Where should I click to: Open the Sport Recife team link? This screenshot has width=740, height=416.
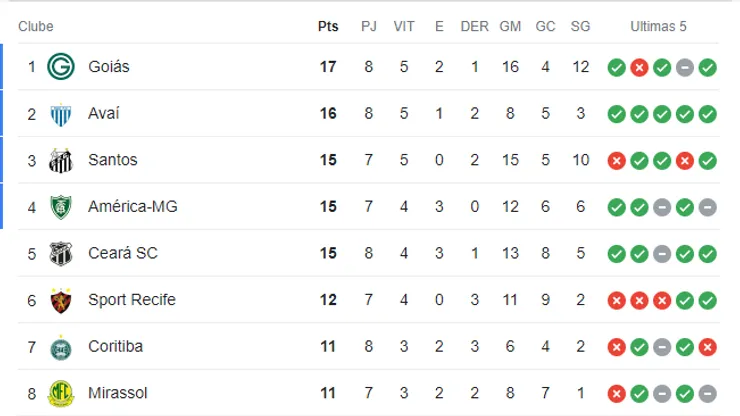pos(131,300)
